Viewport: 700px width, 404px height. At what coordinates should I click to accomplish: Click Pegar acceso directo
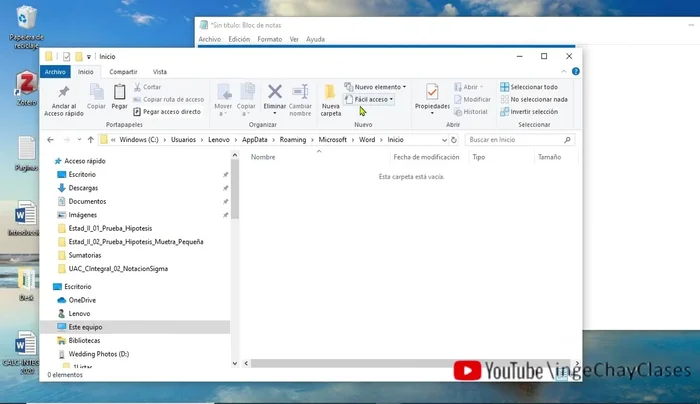coord(167,112)
